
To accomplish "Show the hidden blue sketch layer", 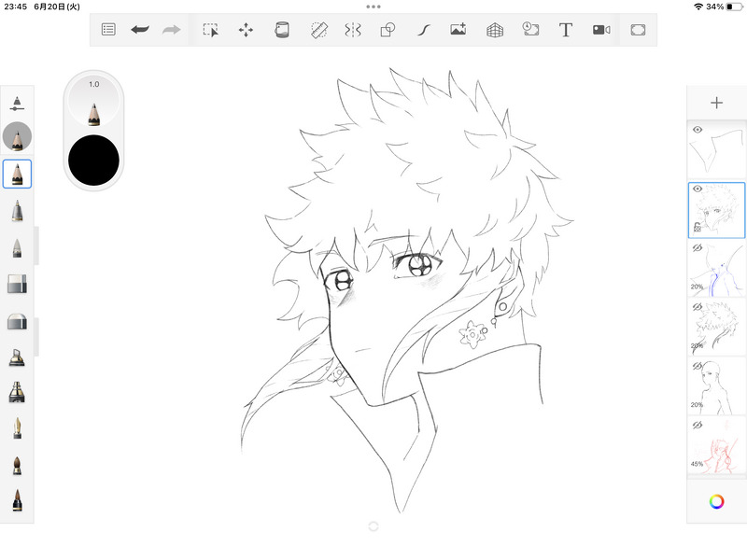I will 698,247.
